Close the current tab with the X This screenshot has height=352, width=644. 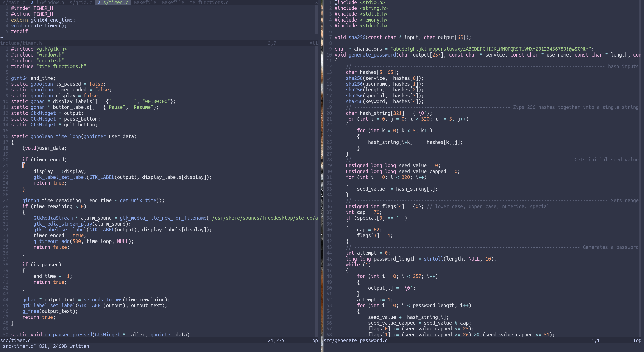[316, 2]
